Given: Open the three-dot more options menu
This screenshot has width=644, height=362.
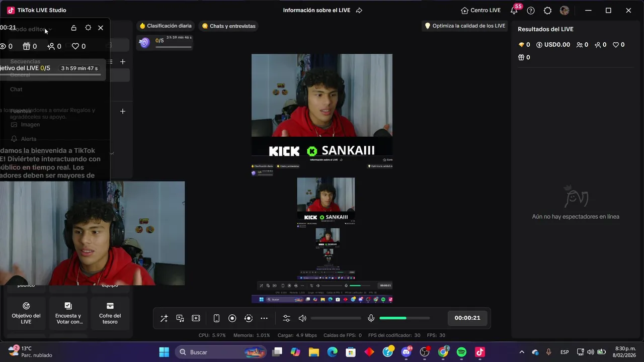Looking at the screenshot, I should 264,318.
